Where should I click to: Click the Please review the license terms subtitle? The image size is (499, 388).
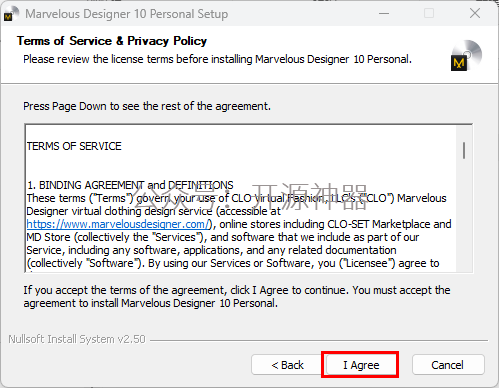pos(217,59)
